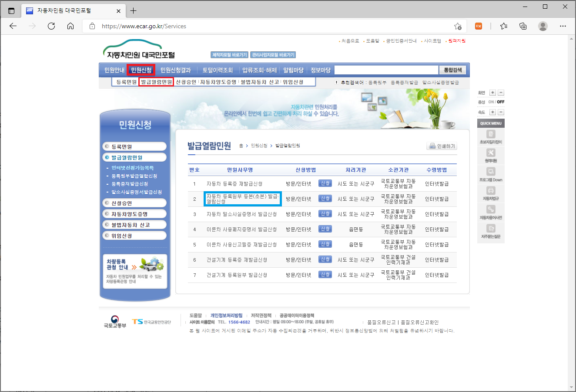Screen dimensions: 576x392
Task: Expand 불법자동차 신고 in the left sidebar
Action: pos(134,225)
